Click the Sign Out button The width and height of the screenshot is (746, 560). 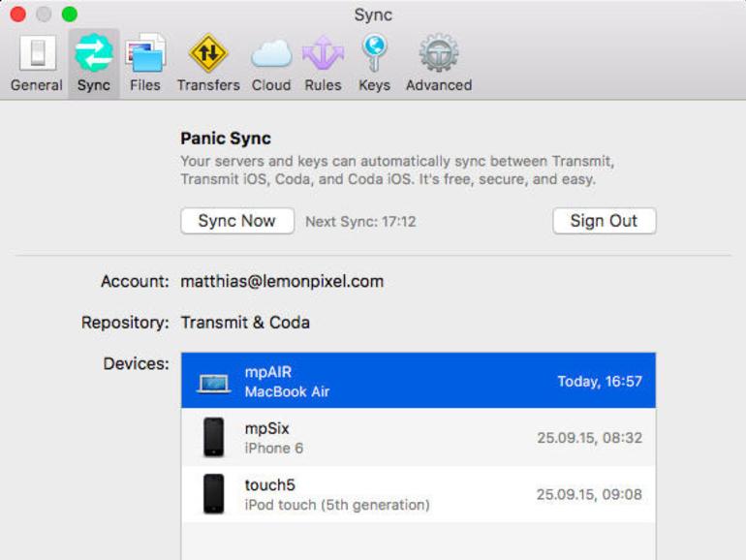tap(605, 221)
